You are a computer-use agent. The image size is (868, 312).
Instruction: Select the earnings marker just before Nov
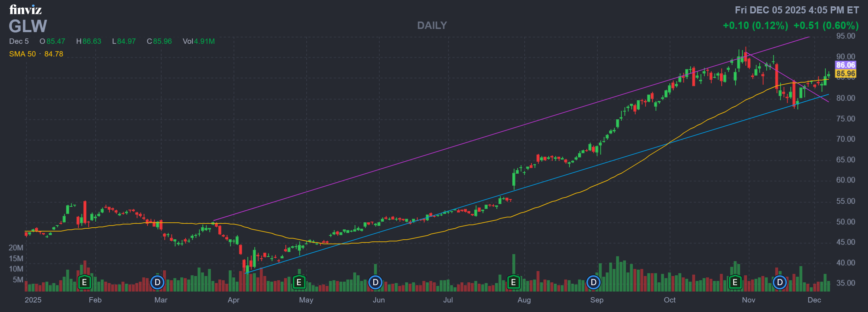tap(735, 282)
